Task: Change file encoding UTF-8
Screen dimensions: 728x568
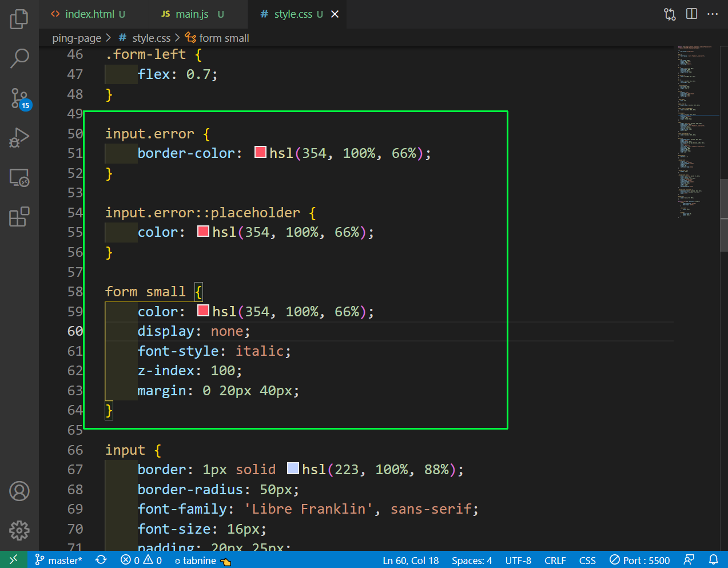Action: [518, 560]
